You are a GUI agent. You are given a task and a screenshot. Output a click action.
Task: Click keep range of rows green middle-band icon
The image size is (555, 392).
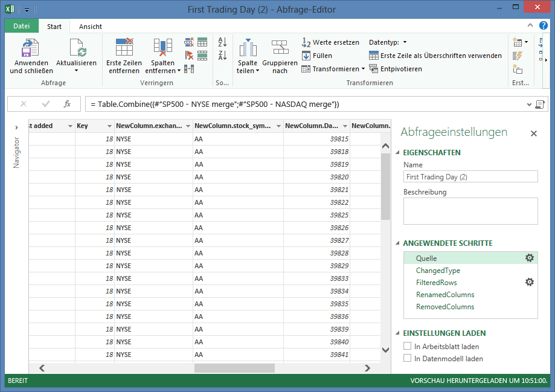click(x=202, y=55)
